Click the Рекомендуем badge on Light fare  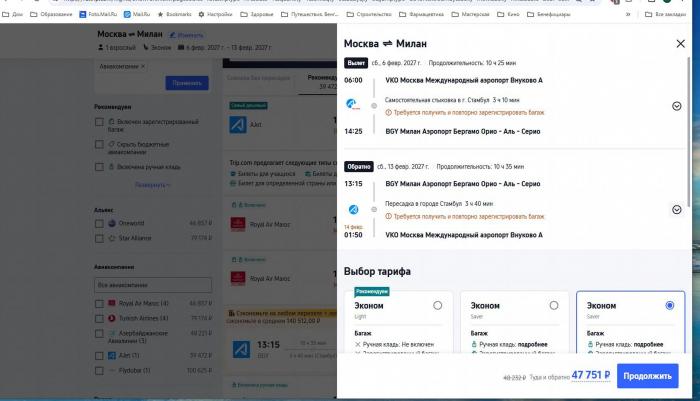(371, 292)
